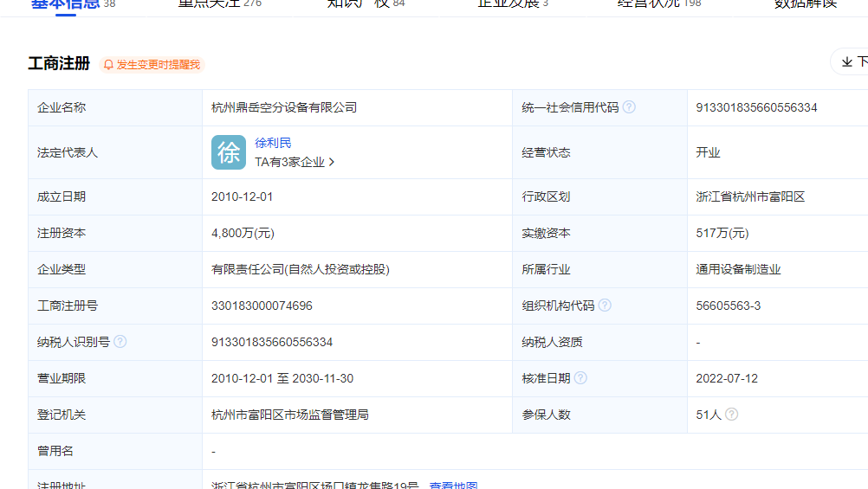
Task: Click the 工商注册 section heading
Action: [x=59, y=63]
